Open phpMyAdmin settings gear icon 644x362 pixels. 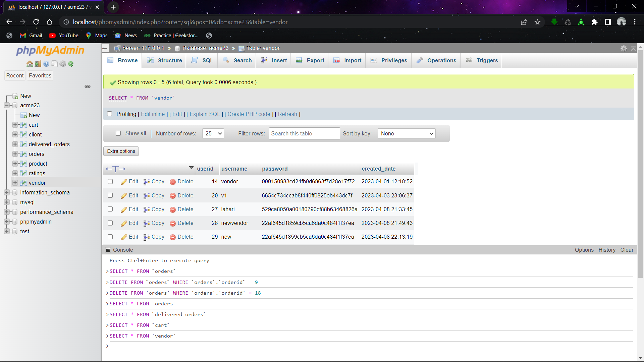point(63,64)
